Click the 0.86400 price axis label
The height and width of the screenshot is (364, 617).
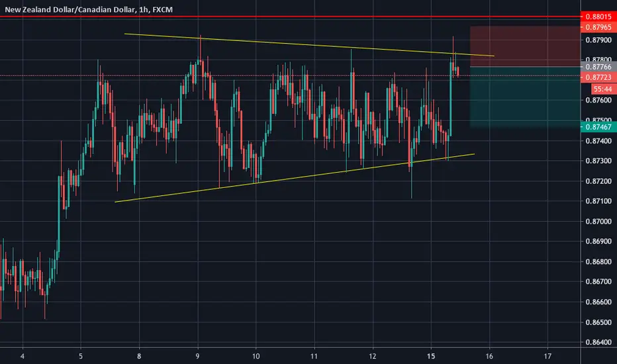[x=598, y=342]
